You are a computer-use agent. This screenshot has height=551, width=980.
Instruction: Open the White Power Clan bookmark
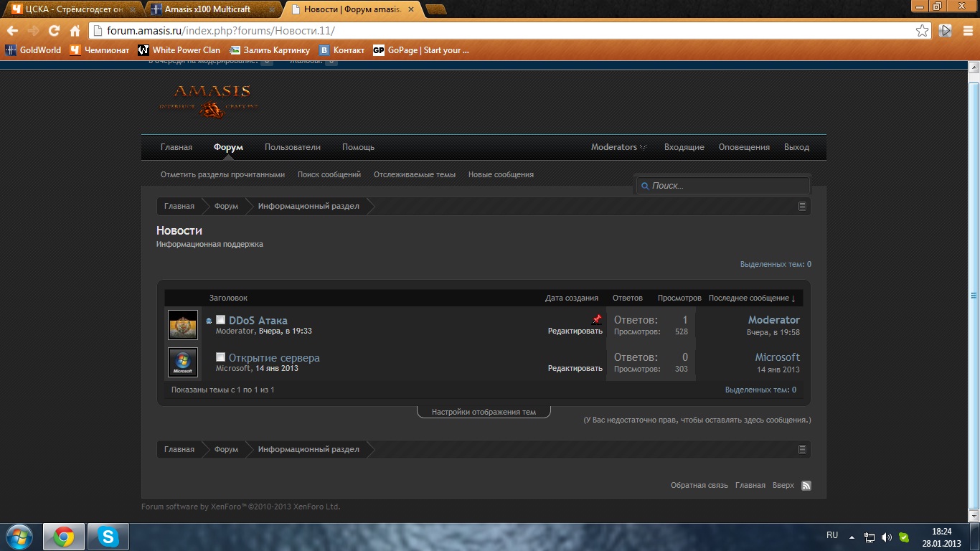(179, 50)
